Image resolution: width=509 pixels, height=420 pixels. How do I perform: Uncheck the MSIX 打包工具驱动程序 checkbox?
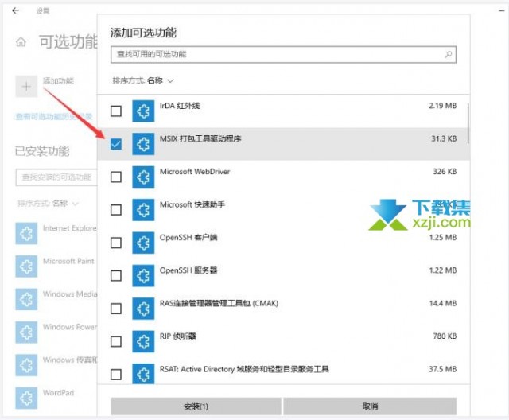pos(116,144)
